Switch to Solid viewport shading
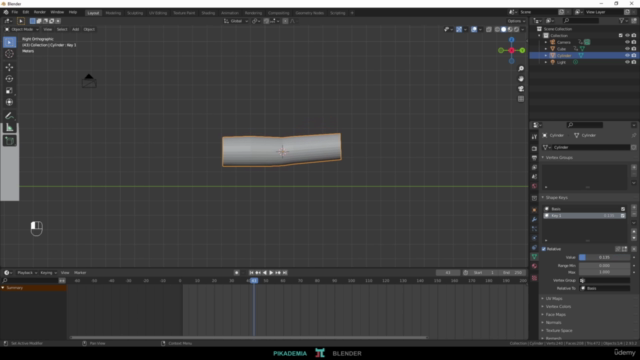Screen dimensions: 640x360 (x=504, y=29)
